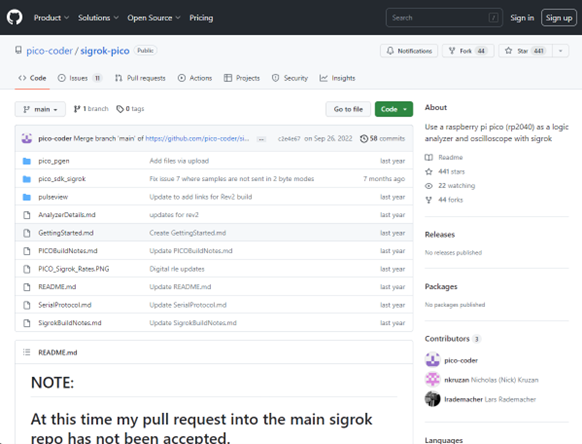
Task: Switch to the Actions tab
Action: click(x=195, y=78)
